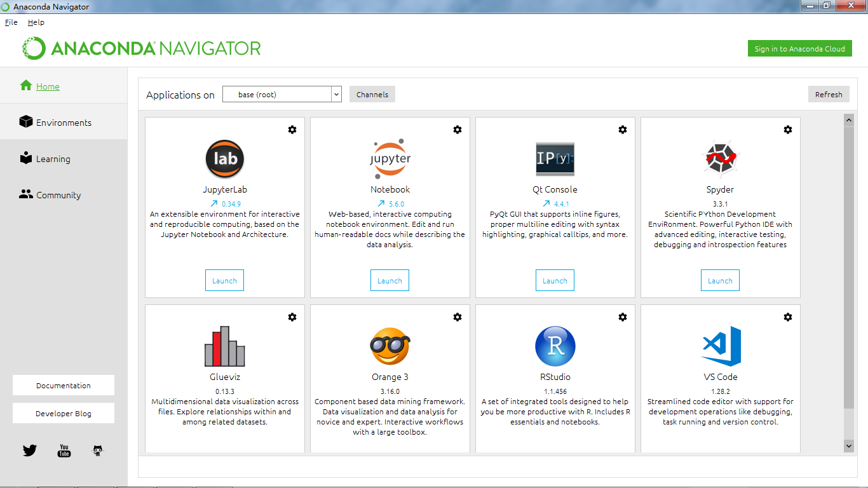Screen dimensions: 868x488
Task: Click the scrollbar up arrow
Action: (848, 119)
